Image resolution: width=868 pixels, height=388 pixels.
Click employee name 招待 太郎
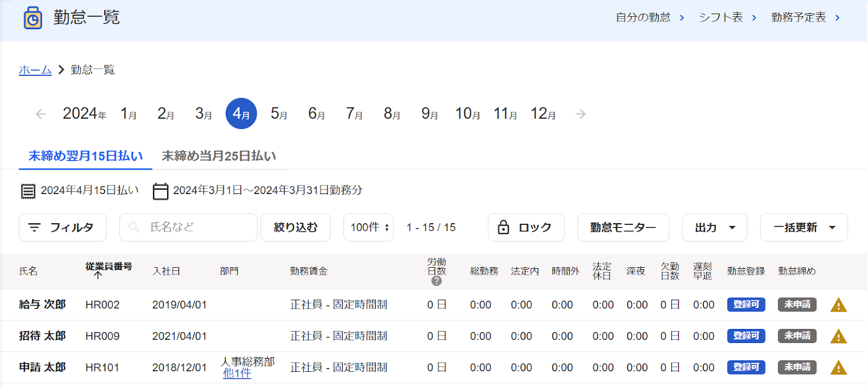42,336
